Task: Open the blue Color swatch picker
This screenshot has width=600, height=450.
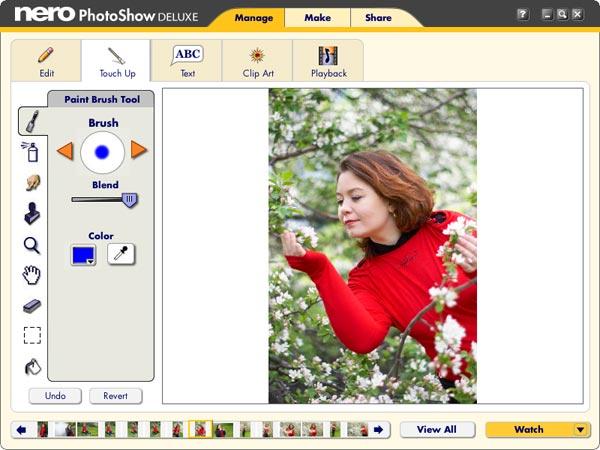Action: 83,255
